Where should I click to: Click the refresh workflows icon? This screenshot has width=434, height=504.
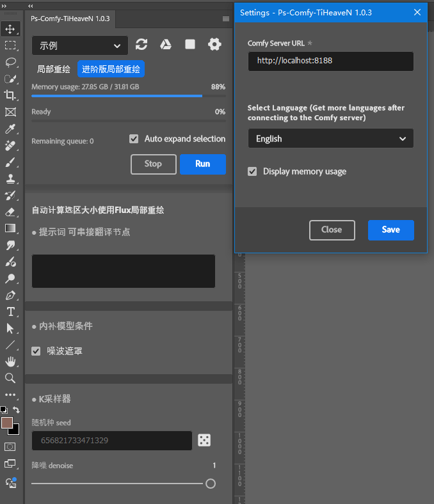pyautogui.click(x=141, y=44)
